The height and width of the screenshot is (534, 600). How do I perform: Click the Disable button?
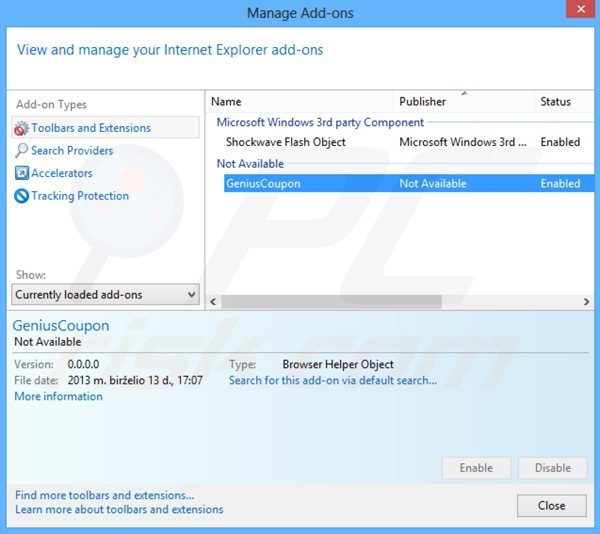pyautogui.click(x=553, y=468)
